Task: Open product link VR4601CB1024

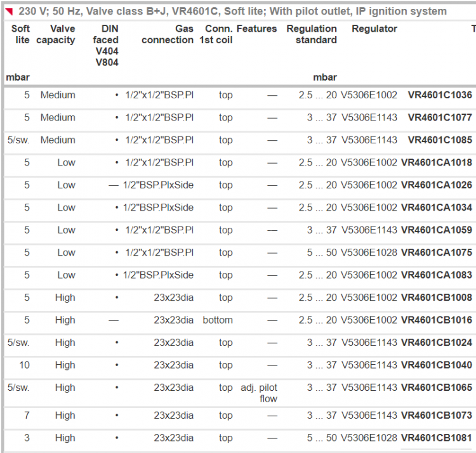Action: click(437, 342)
